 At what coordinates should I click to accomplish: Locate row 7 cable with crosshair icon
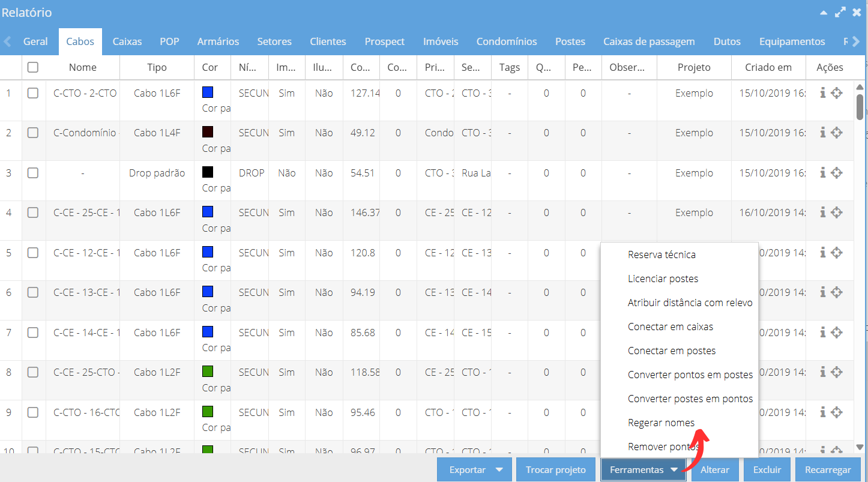[837, 333]
